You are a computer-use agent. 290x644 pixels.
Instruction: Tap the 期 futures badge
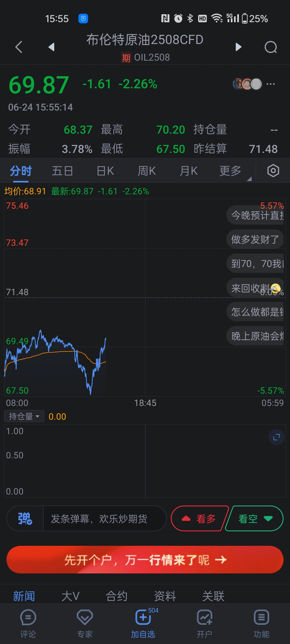pos(126,57)
